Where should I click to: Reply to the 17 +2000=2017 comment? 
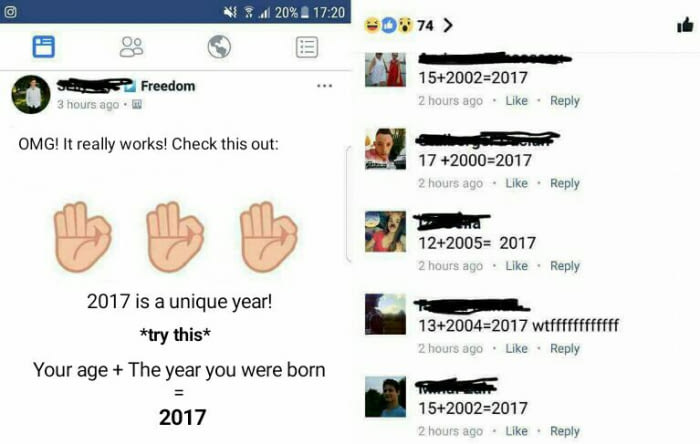[565, 183]
